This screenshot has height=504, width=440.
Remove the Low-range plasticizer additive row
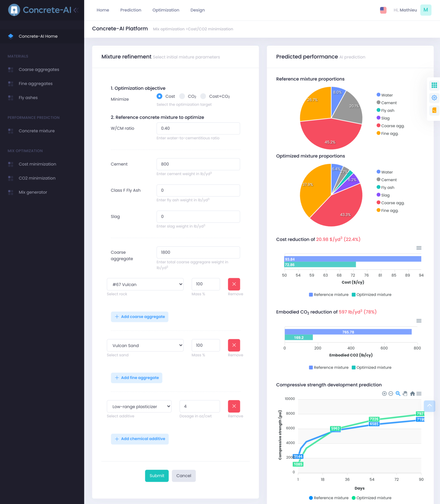[234, 406]
